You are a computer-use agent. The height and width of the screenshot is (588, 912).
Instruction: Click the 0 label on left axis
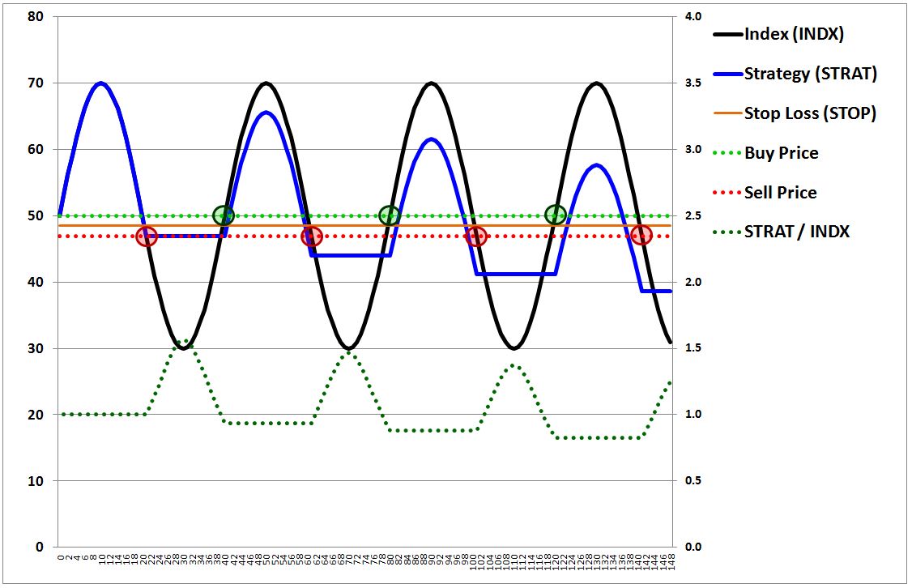coord(40,548)
